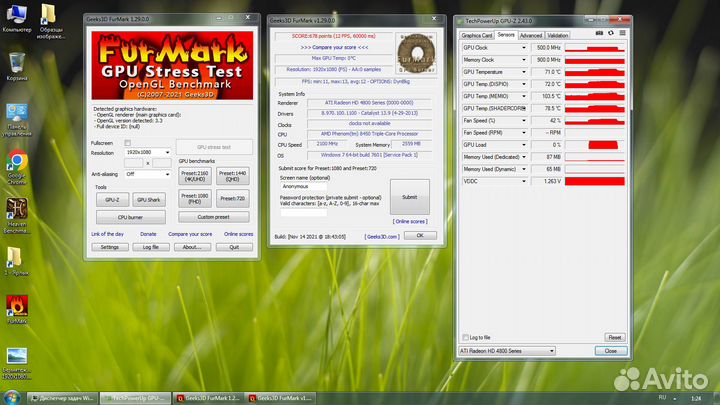Submit score with Submit button

410,197
